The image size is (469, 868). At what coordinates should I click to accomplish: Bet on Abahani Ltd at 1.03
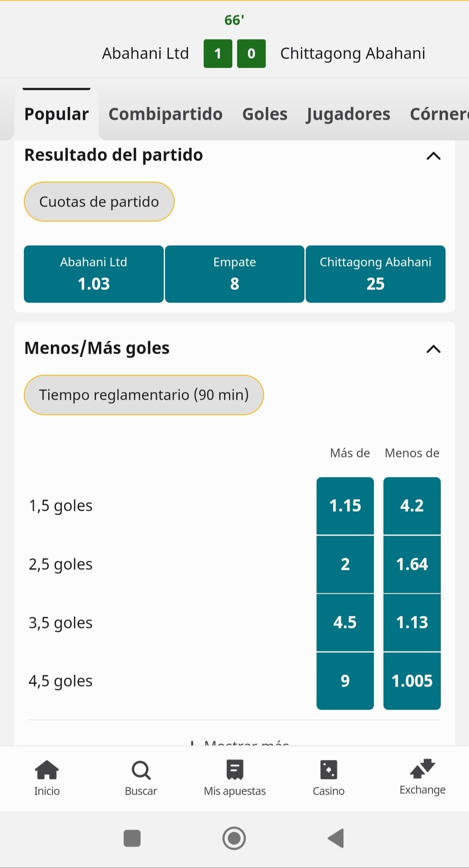pyautogui.click(x=94, y=274)
